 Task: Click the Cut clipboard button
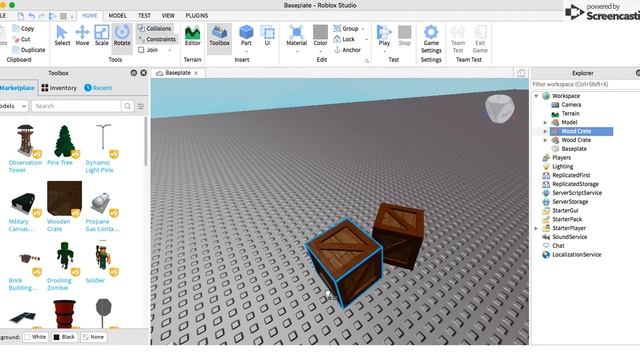tap(21, 39)
